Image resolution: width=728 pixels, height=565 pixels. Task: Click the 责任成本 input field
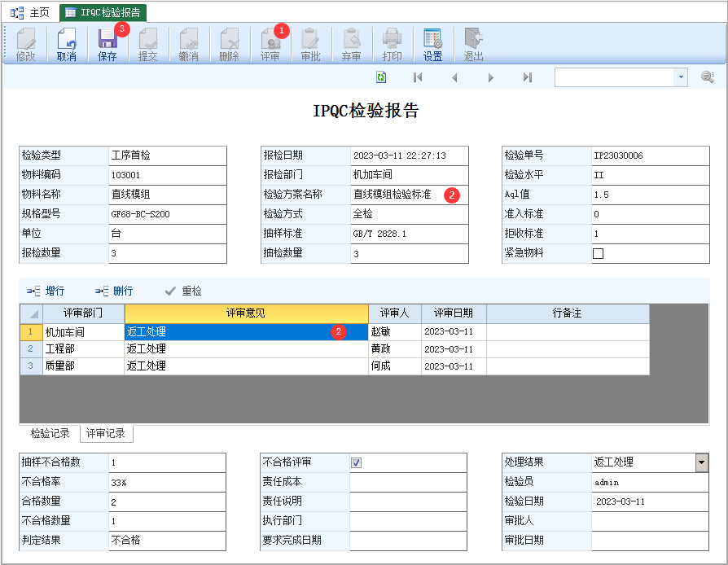pos(408,482)
